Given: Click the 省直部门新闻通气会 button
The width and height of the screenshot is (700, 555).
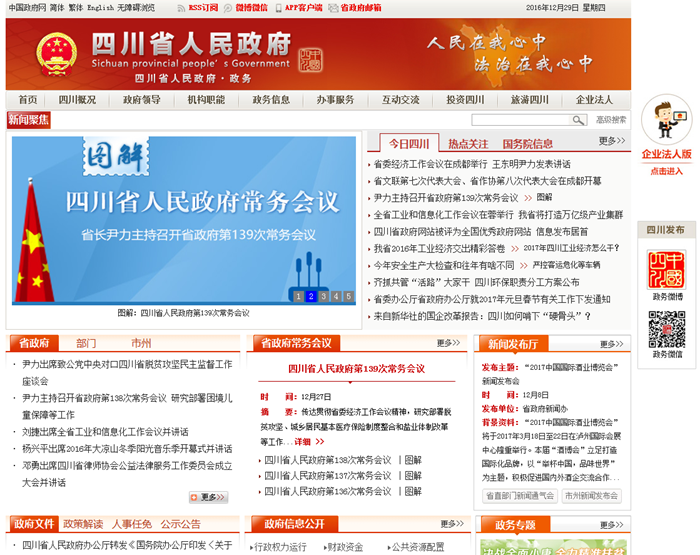Looking at the screenshot, I should pyautogui.click(x=520, y=496).
